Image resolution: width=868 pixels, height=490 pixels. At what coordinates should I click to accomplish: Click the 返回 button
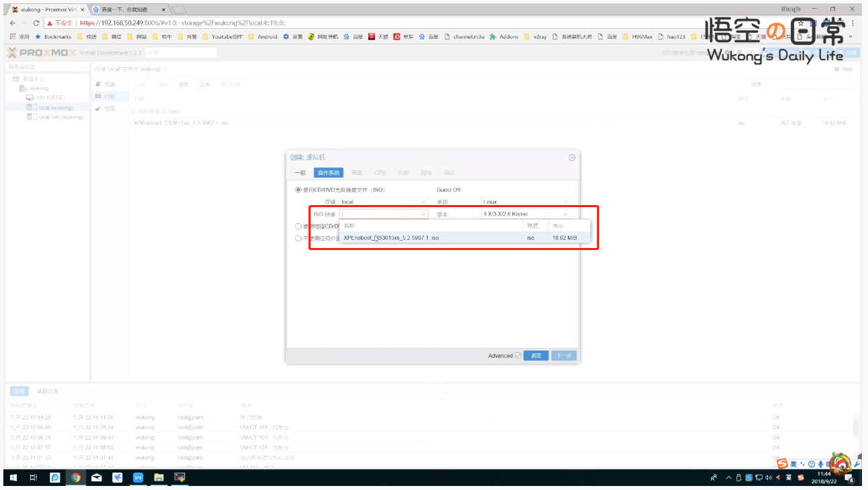pos(536,356)
